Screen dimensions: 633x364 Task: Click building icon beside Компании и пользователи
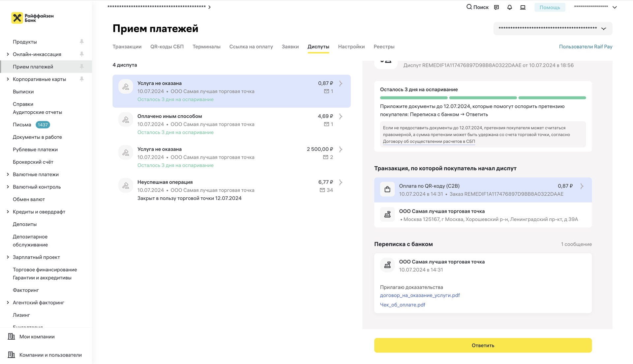[12, 355]
